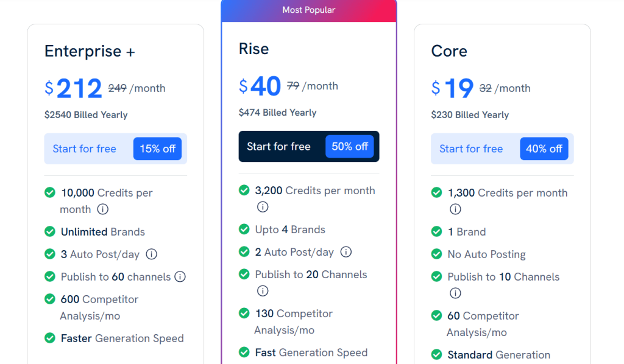624x364 pixels.
Task: Click info icon next to 3 Auto Post/day
Action: tap(152, 254)
